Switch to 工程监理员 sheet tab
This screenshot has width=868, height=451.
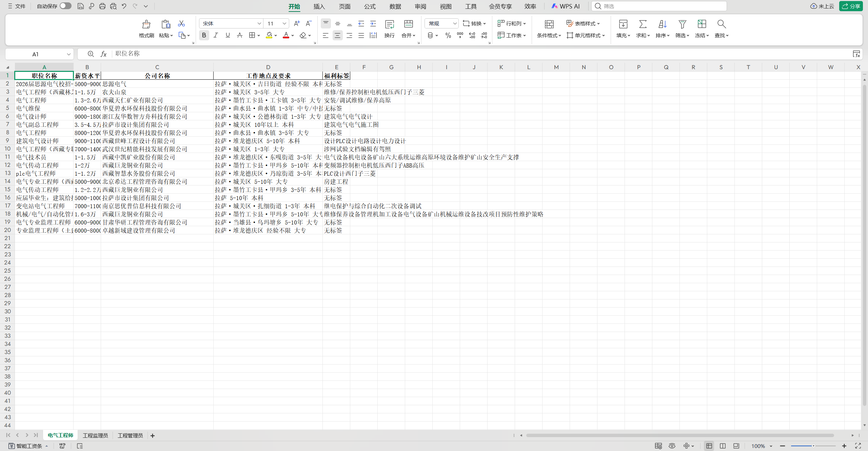tap(95, 435)
